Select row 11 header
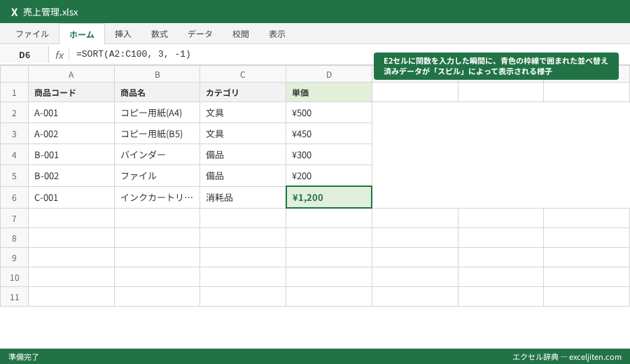The height and width of the screenshot is (364, 630). point(14,297)
